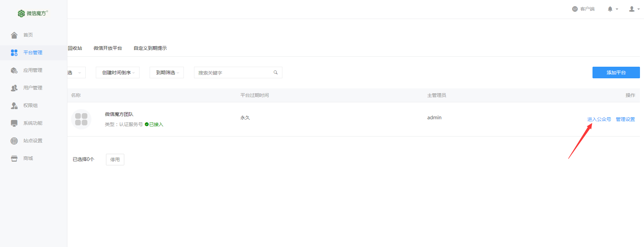The image size is (644, 247).
Task: Open the user account dropdown
Action: [634, 9]
